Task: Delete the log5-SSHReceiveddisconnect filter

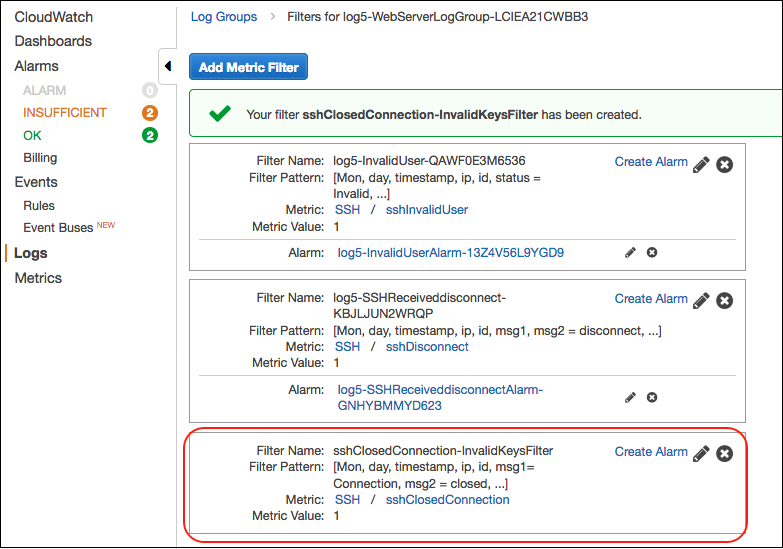Action: tap(725, 301)
